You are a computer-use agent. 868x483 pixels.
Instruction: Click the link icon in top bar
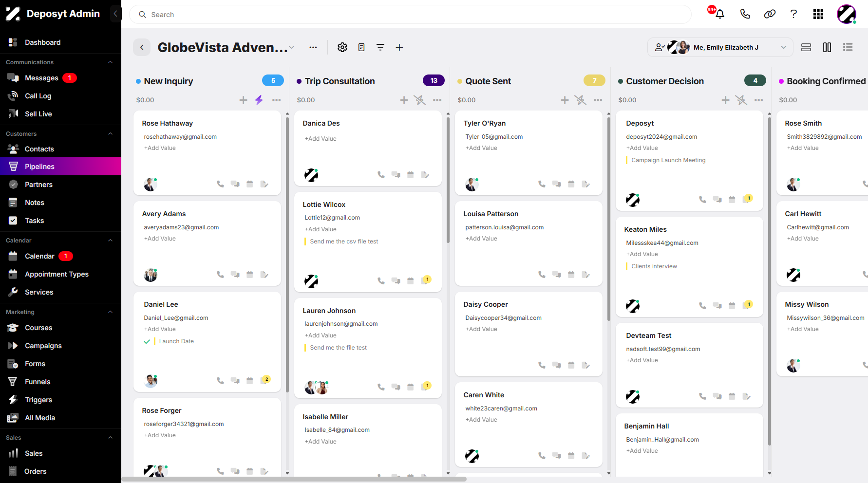pos(770,14)
